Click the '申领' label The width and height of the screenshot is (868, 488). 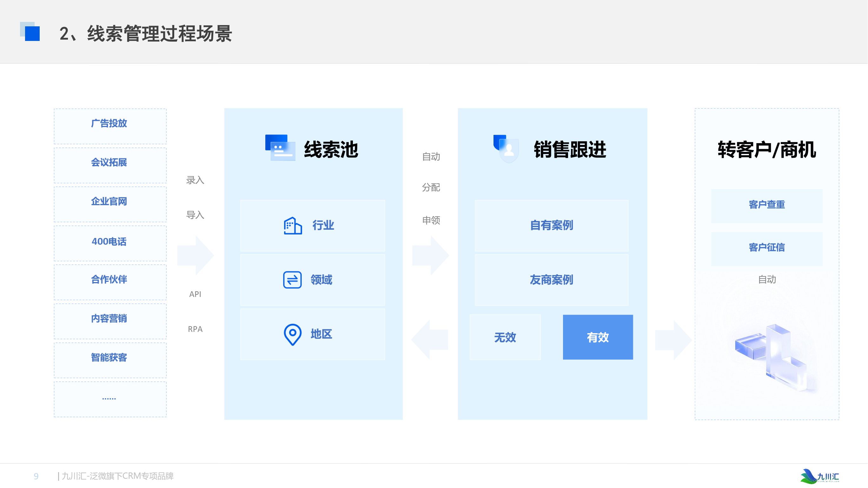coord(431,220)
